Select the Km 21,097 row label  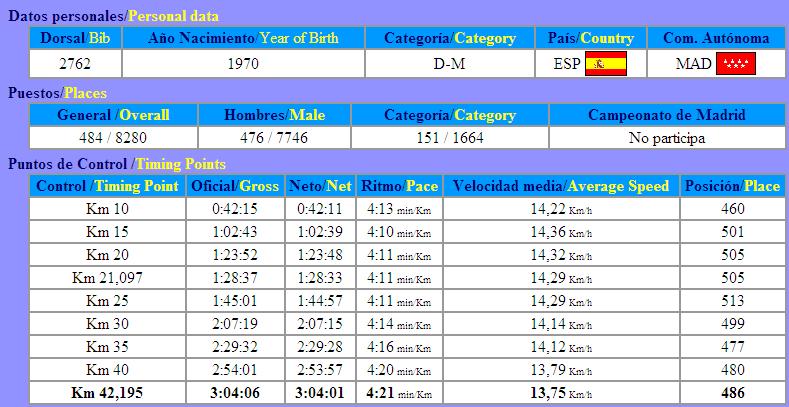click(x=107, y=277)
